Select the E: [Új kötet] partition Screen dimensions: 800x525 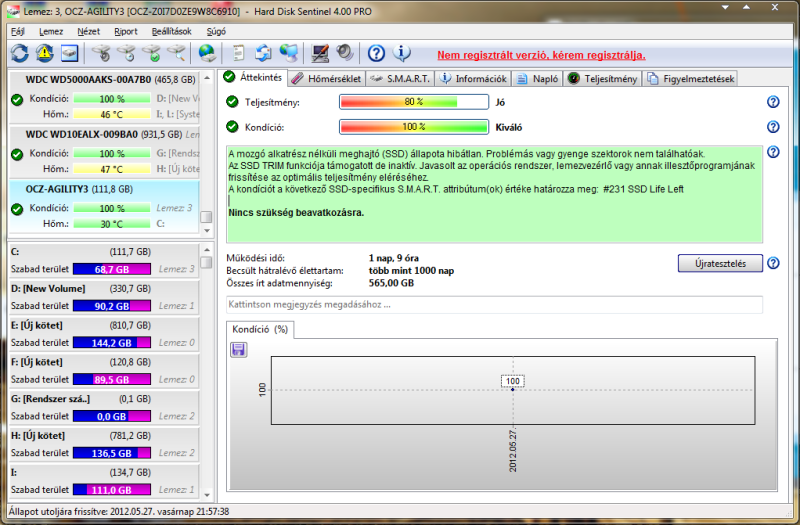104,334
